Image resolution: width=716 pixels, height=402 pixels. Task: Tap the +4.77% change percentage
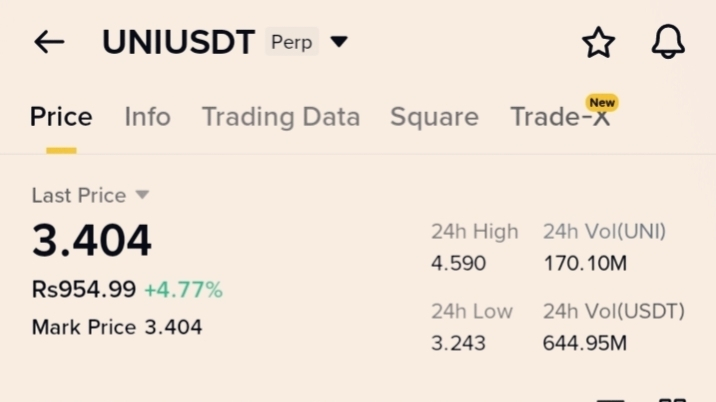coord(183,290)
